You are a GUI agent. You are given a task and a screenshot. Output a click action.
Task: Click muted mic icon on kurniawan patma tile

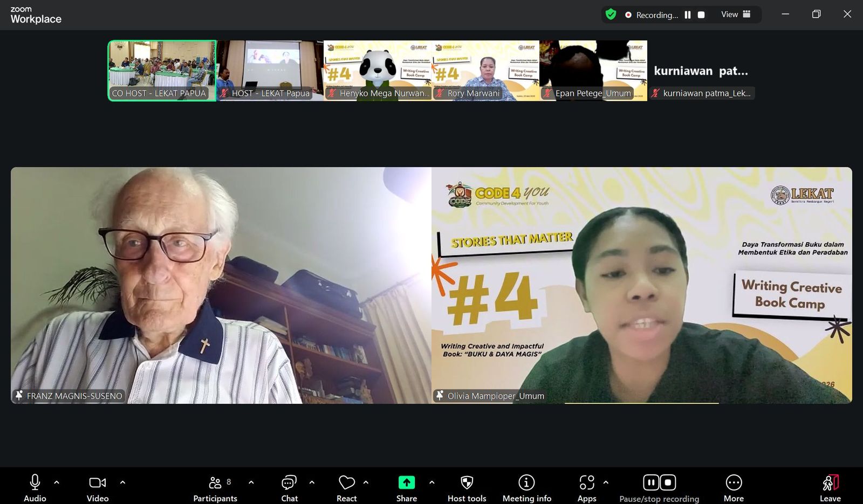tap(655, 93)
